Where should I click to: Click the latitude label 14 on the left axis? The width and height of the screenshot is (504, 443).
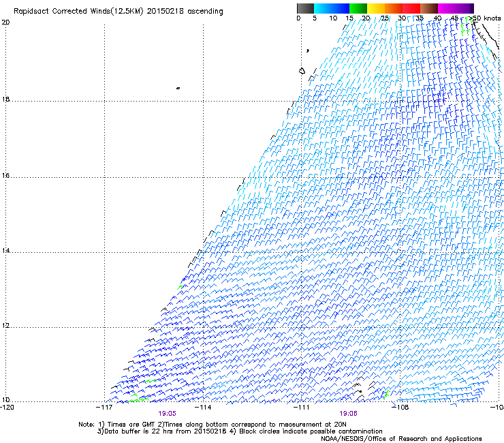point(5,251)
